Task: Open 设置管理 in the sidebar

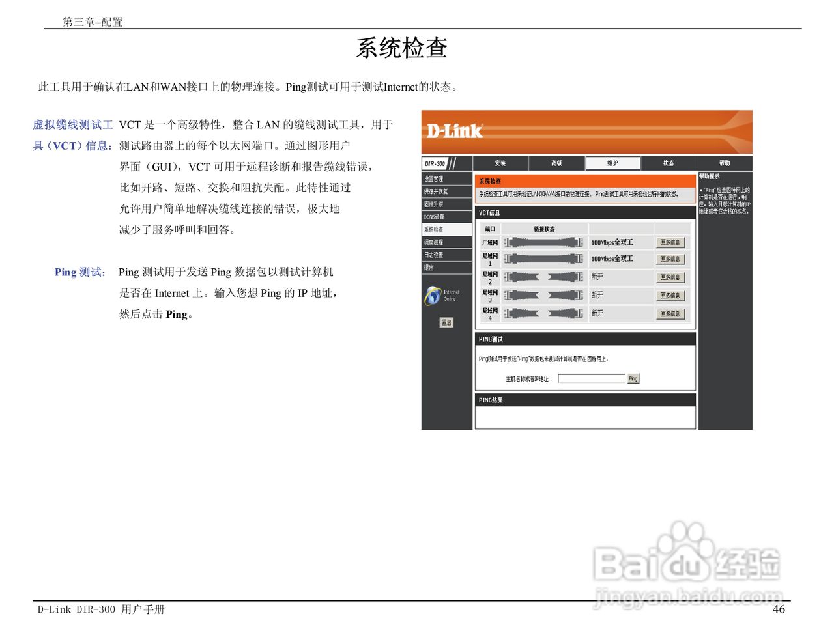Action: (447, 178)
